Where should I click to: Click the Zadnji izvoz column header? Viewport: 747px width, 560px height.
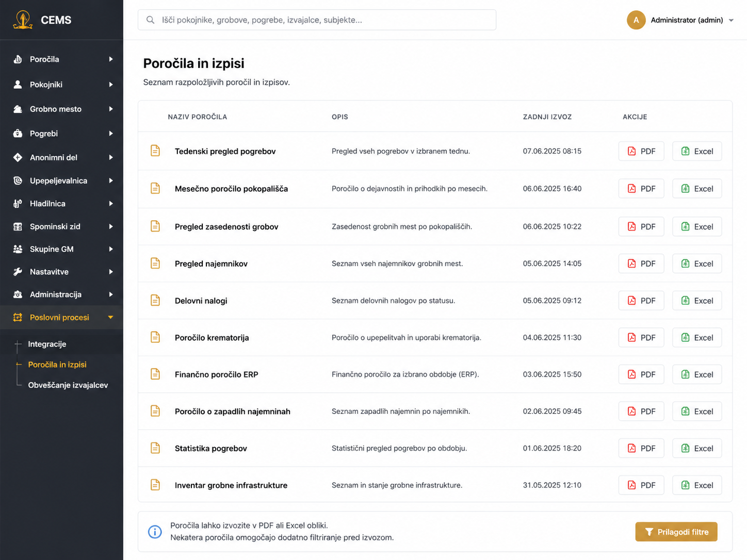click(547, 117)
